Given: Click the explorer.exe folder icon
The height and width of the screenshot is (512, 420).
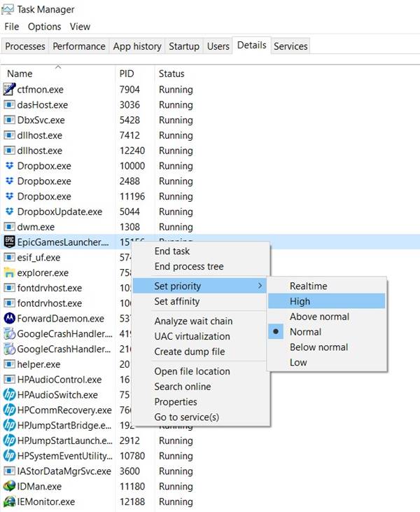Looking at the screenshot, I should (9, 272).
